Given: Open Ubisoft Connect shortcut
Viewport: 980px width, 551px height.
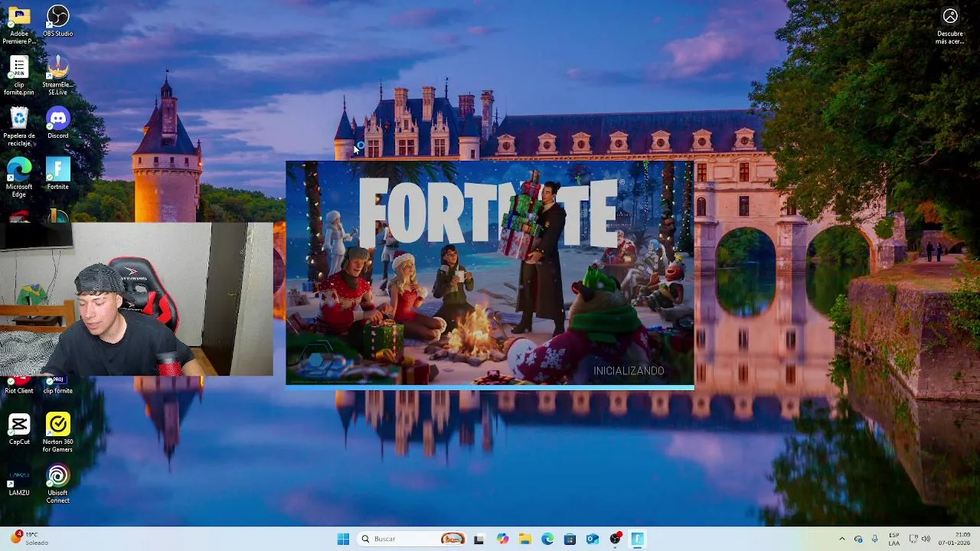Looking at the screenshot, I should click(58, 484).
